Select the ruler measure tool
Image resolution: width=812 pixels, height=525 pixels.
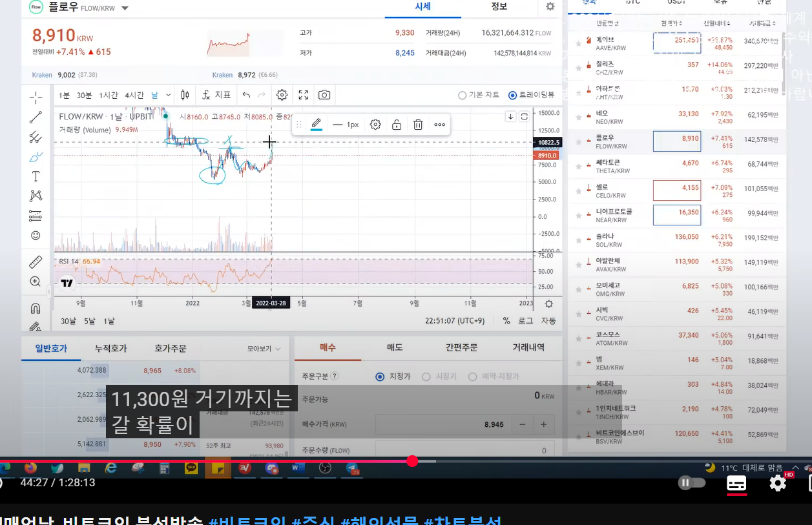(36, 262)
